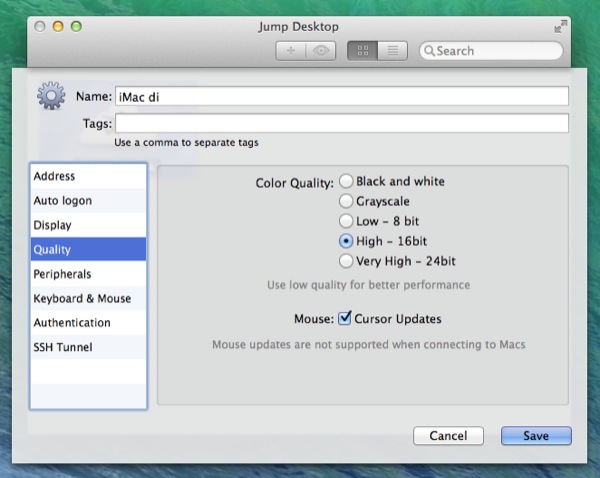Open the Authentication section
The height and width of the screenshot is (478, 600).
pos(88,323)
